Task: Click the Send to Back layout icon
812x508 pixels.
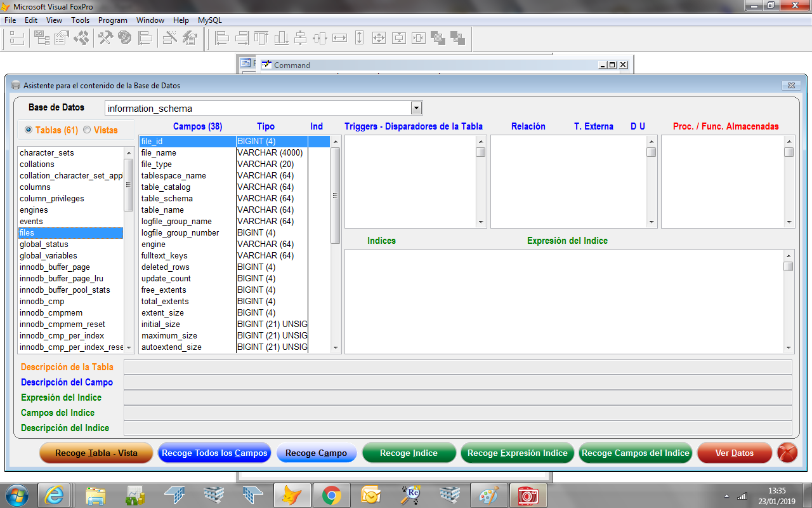Action: tap(457, 38)
